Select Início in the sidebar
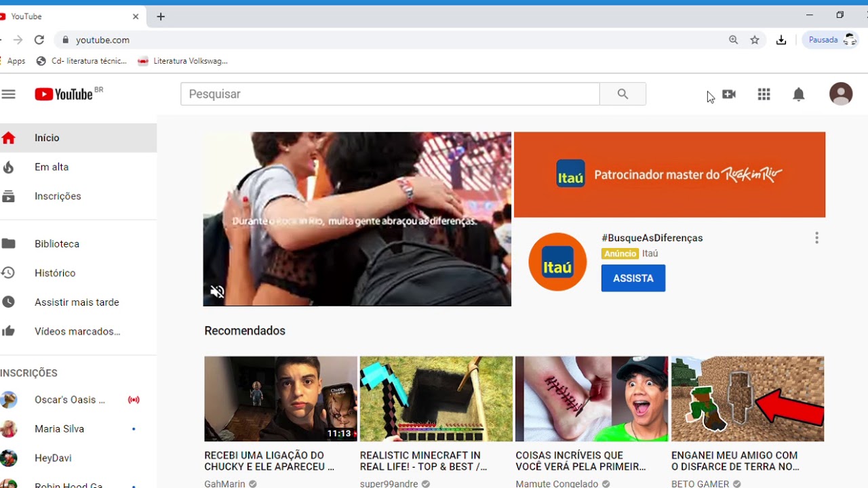The image size is (868, 488). coord(78,138)
